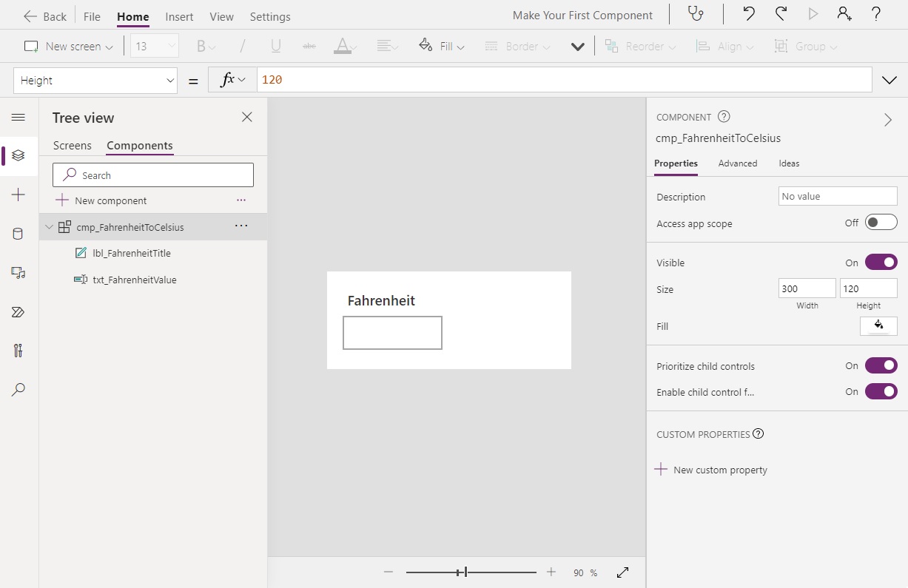908x588 pixels.
Task: Preview the app with the play icon
Action: point(811,14)
